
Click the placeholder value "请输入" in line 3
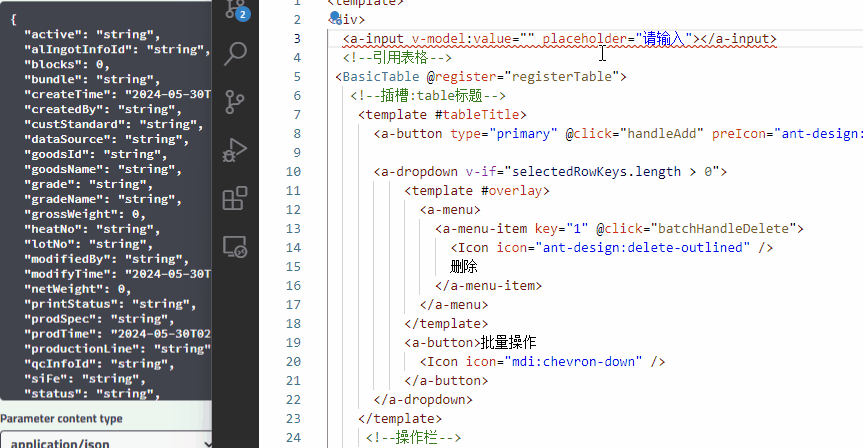click(666, 39)
